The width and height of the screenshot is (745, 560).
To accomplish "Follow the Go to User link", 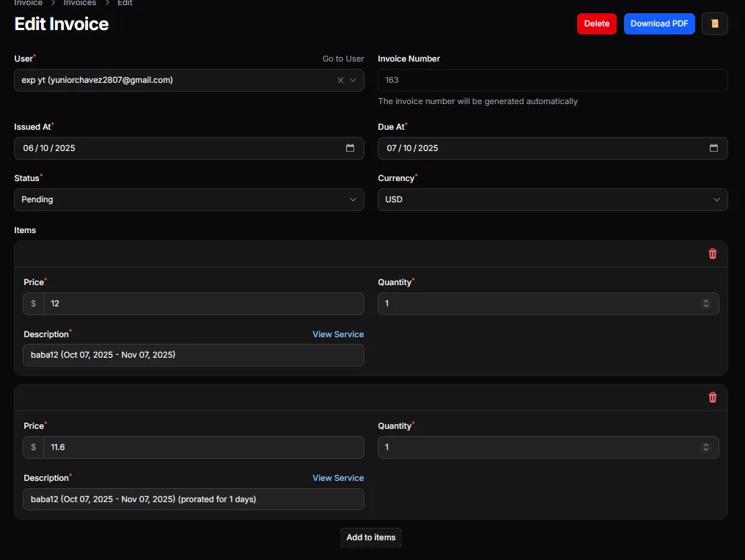I will click(343, 59).
